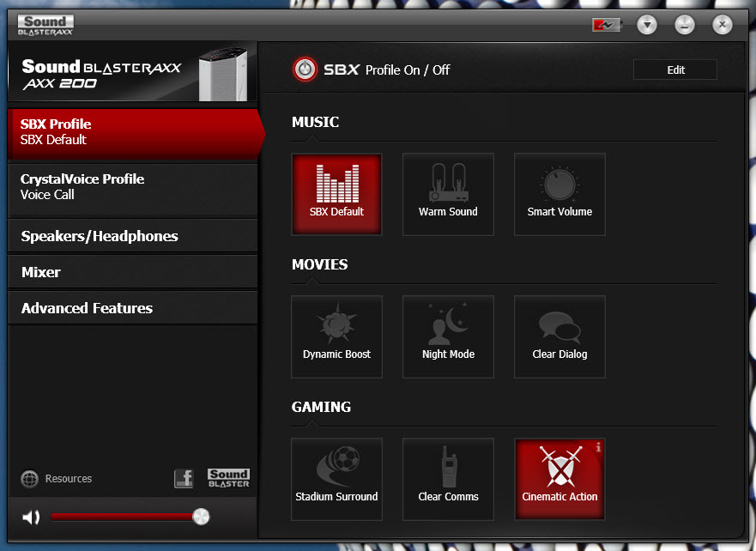Click the Edit button
Image resolution: width=756 pixels, height=551 pixels.
click(x=675, y=70)
